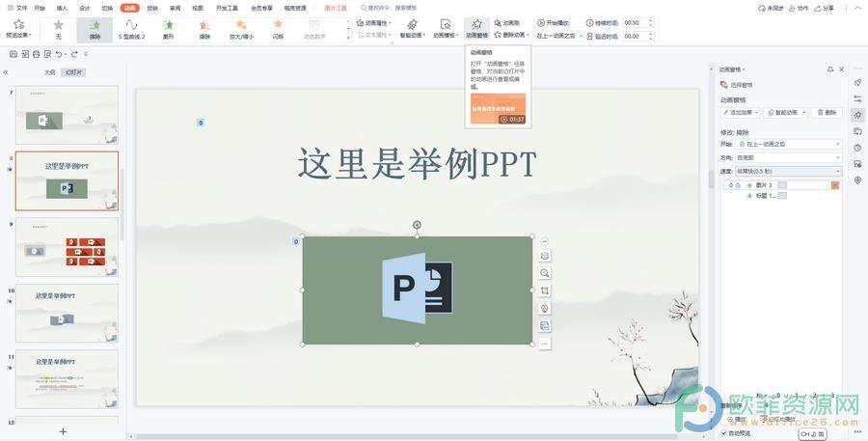Screen dimensions: 868x441
Task: Collapse the slide thumbnail panel with double chevron
Action: [x=6, y=72]
